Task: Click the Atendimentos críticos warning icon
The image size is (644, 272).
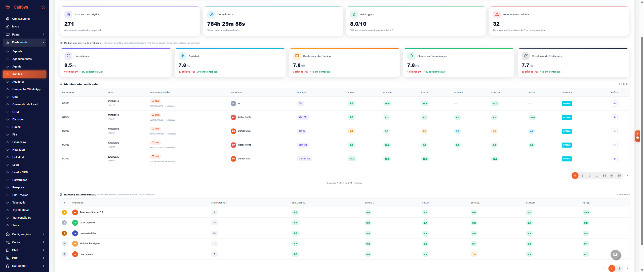Action: click(x=497, y=14)
